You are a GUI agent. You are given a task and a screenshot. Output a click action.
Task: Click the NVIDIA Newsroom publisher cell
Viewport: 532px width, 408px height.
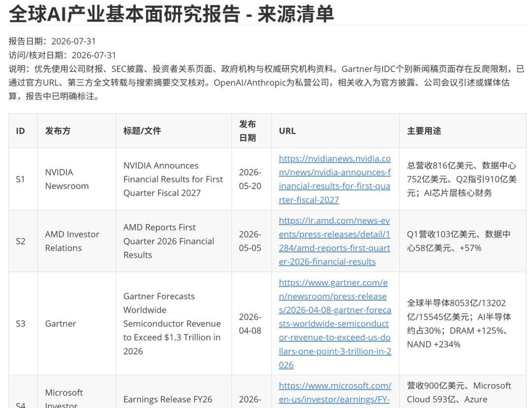77,179
